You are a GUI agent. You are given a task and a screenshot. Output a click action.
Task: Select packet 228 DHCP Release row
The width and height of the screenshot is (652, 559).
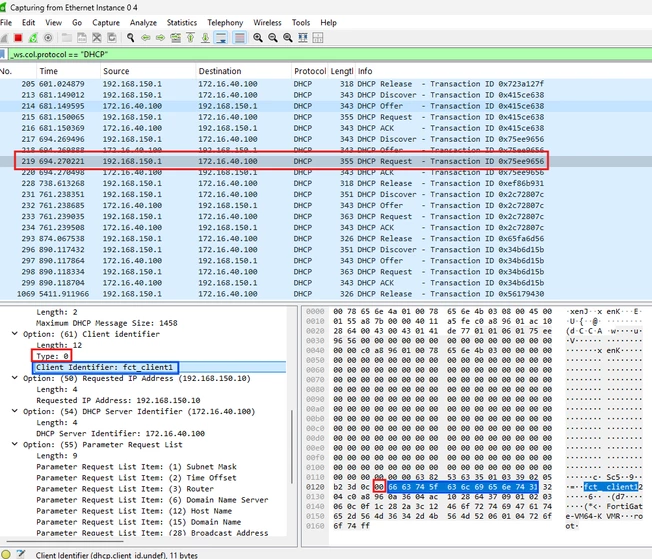tap(326, 183)
